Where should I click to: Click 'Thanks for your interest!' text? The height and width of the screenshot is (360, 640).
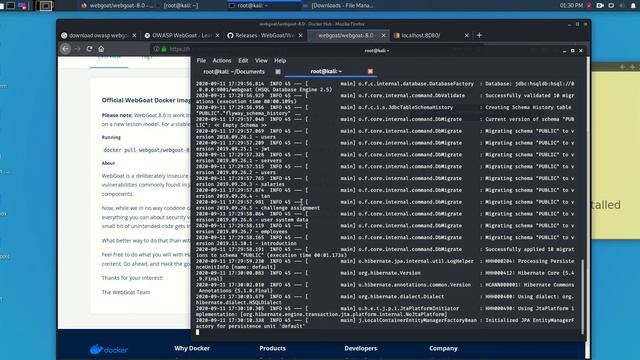tap(132, 278)
